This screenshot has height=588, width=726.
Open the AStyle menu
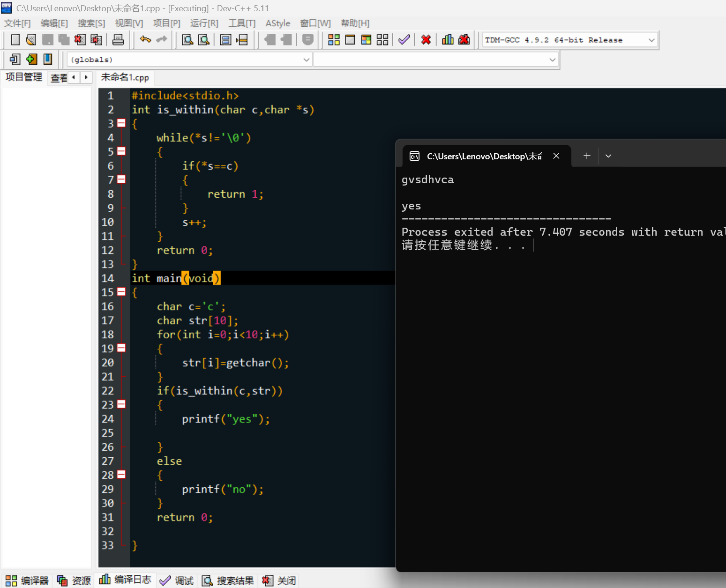pos(278,23)
